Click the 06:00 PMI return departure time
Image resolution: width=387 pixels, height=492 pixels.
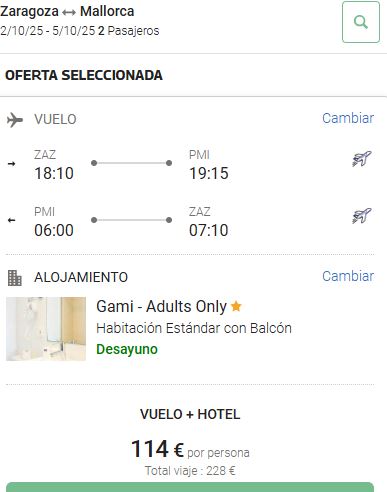point(54,230)
